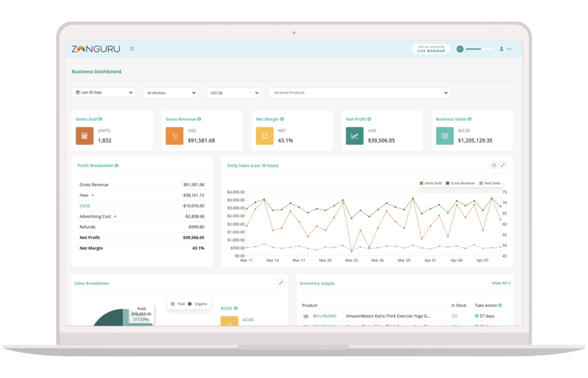Image resolution: width=588 pixels, height=378 pixels.
Task: Click the ACOS star icon
Action: 230,321
